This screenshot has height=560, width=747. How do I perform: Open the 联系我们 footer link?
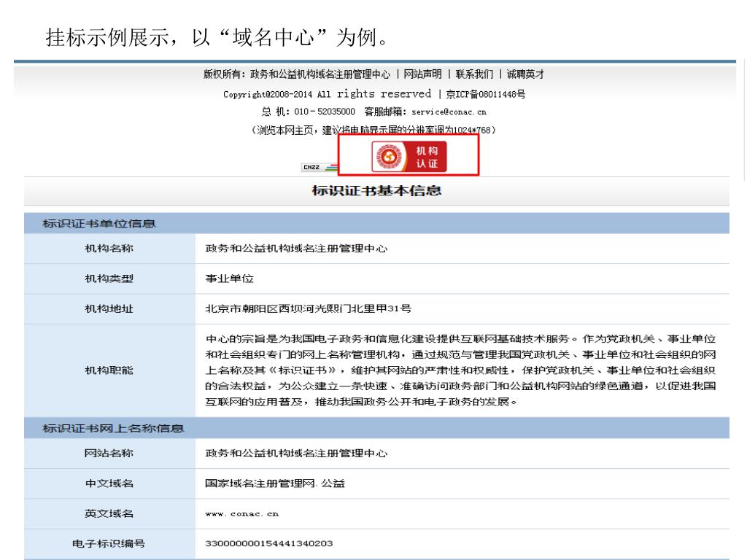click(474, 74)
